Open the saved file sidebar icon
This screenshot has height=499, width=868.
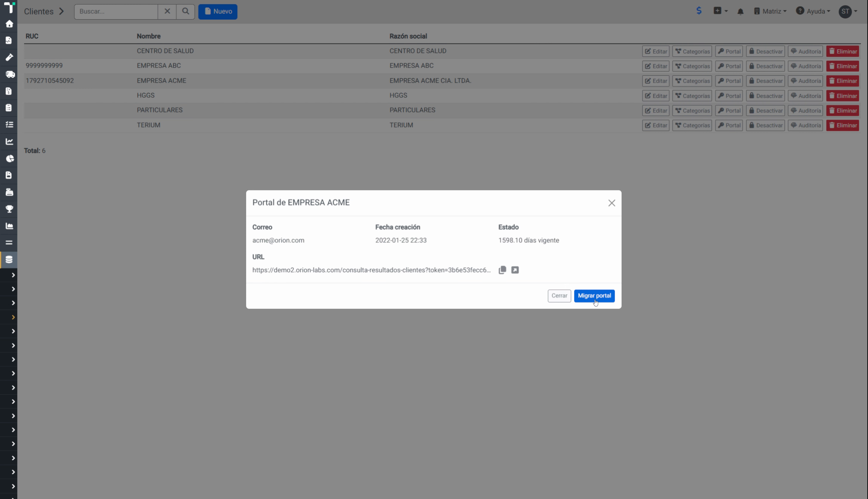pyautogui.click(x=9, y=175)
